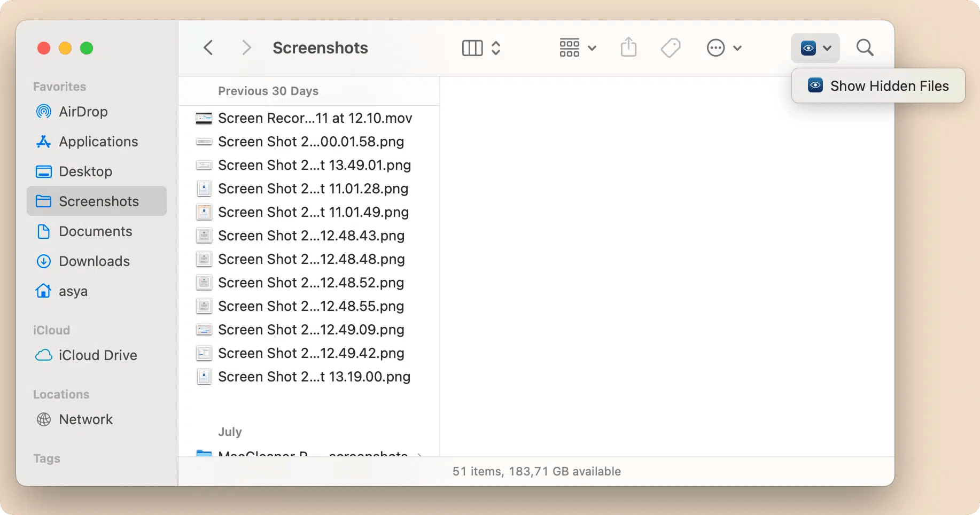Screen dimensions: 980x515
Task: Expand the MacCleaner screenshots folder chevron
Action: (x=421, y=455)
